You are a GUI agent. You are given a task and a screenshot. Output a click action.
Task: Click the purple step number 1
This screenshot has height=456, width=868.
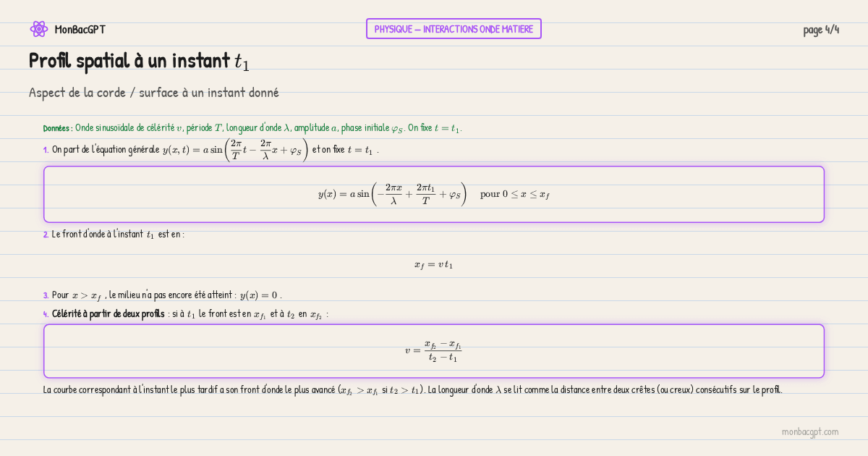coord(46,150)
